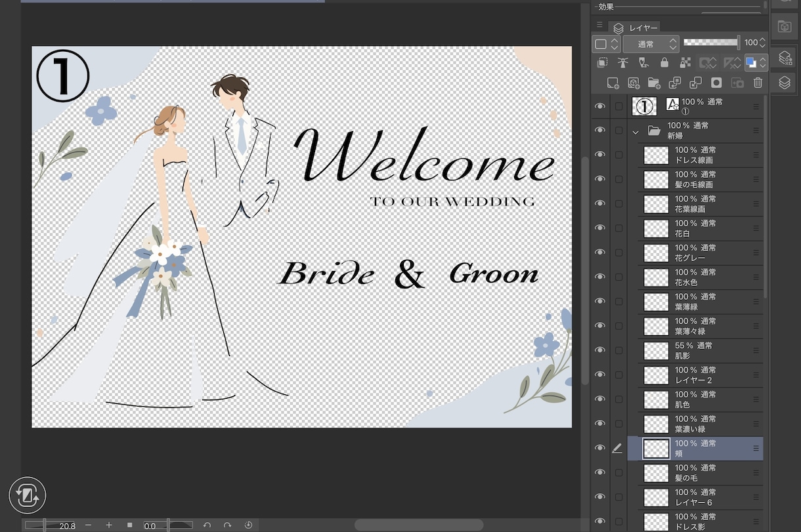Screen dimensions: 801x532
Task: Open layers stack icon in right dock
Action: coord(784,83)
